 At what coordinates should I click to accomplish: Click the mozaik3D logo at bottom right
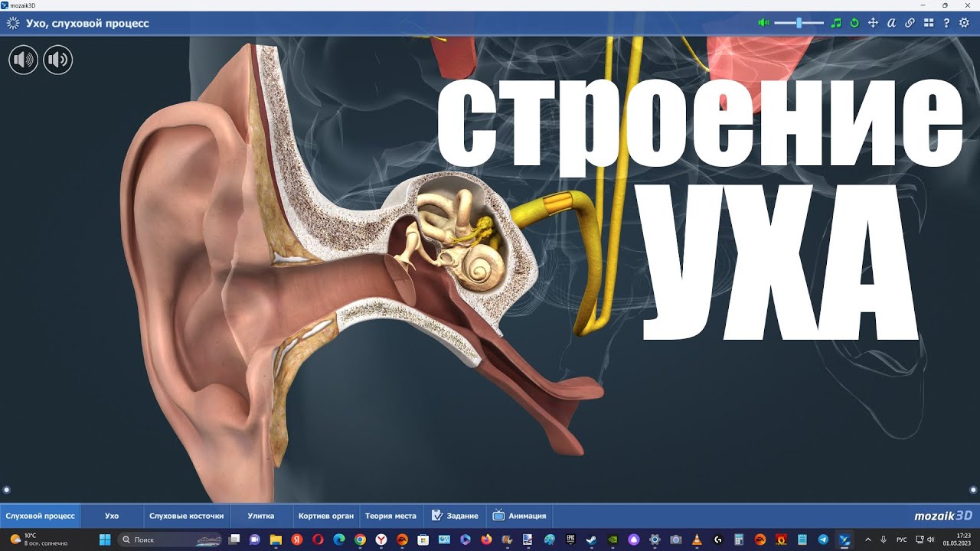pyautogui.click(x=943, y=516)
